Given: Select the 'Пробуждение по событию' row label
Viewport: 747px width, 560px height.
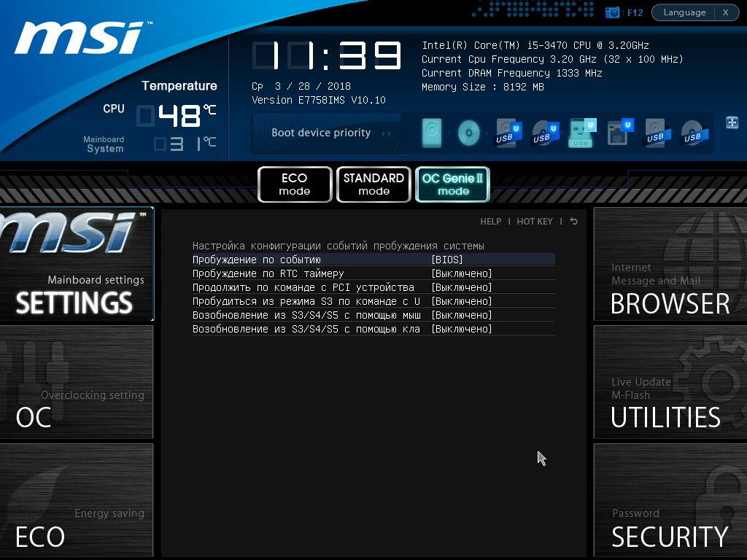Looking at the screenshot, I should pyautogui.click(x=256, y=260).
